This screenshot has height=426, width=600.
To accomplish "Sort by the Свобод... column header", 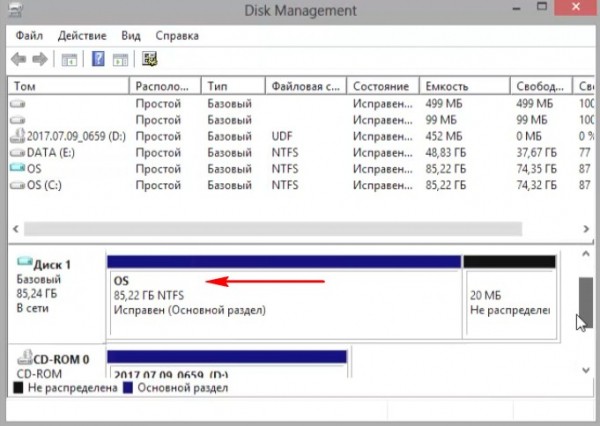I will pyautogui.click(x=541, y=86).
